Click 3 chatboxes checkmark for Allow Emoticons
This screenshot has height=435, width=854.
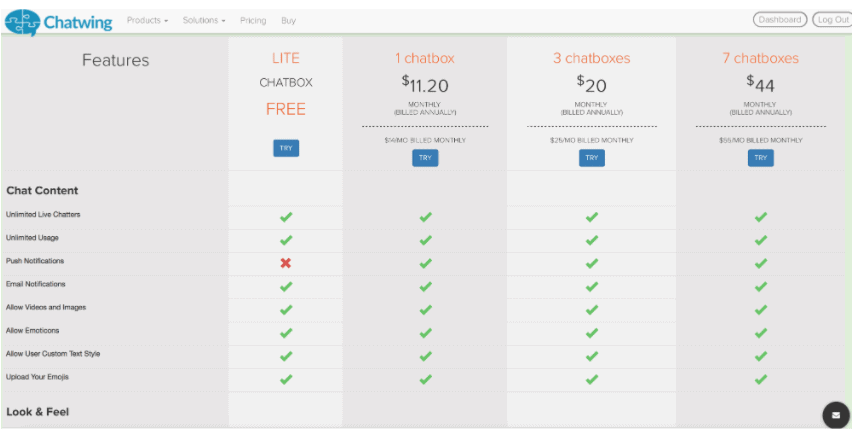tap(591, 333)
